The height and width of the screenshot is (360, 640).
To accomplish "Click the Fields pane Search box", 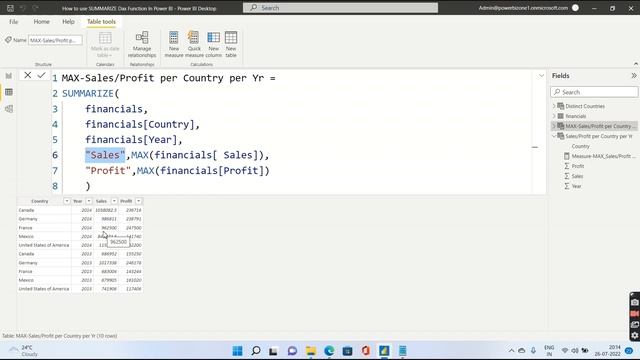I will (594, 92).
